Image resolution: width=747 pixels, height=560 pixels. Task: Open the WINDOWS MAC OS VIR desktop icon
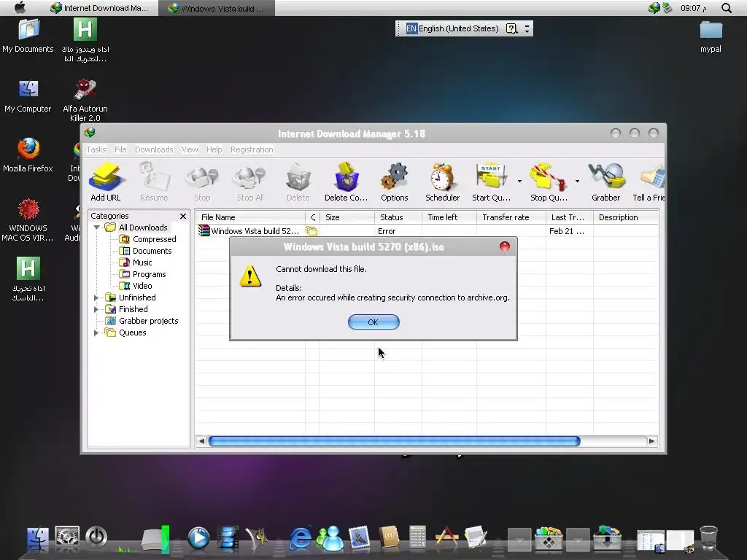click(28, 220)
